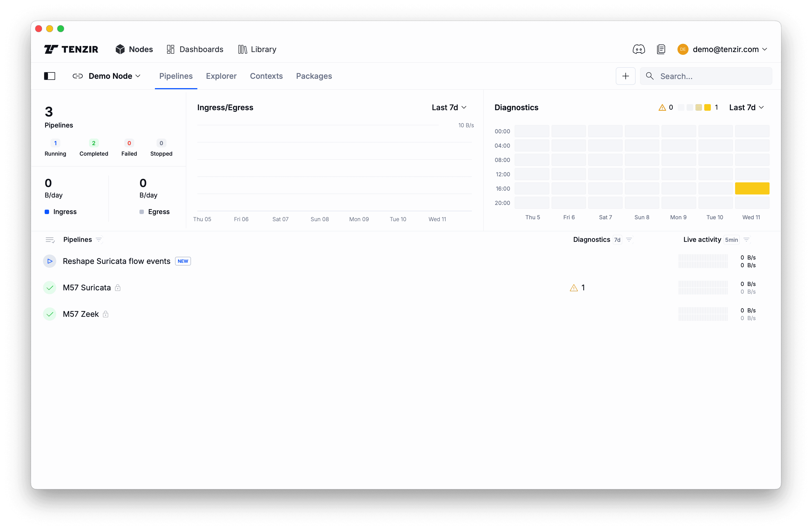Click the Pipelines column filter icon
This screenshot has height=530, width=812.
pyautogui.click(x=99, y=240)
